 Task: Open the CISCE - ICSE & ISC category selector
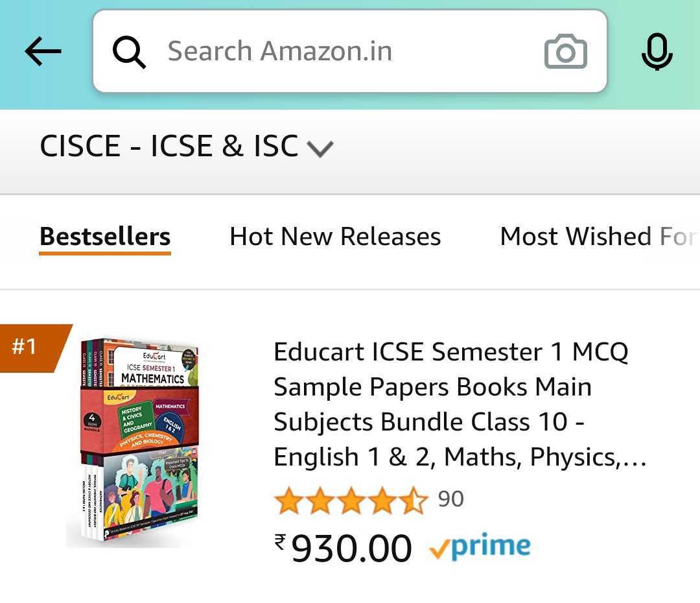pos(170,147)
